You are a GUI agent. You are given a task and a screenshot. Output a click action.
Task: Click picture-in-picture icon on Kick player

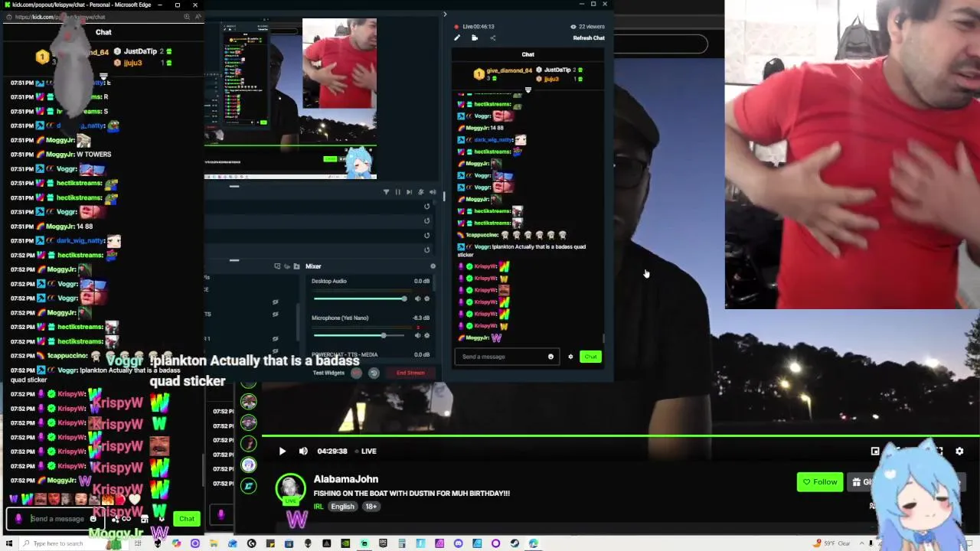(875, 452)
